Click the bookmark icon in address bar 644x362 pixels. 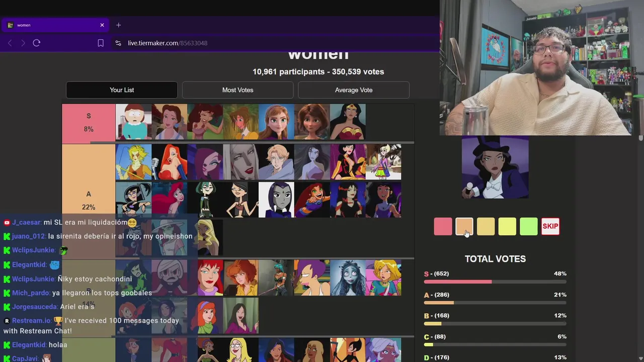[x=101, y=43]
